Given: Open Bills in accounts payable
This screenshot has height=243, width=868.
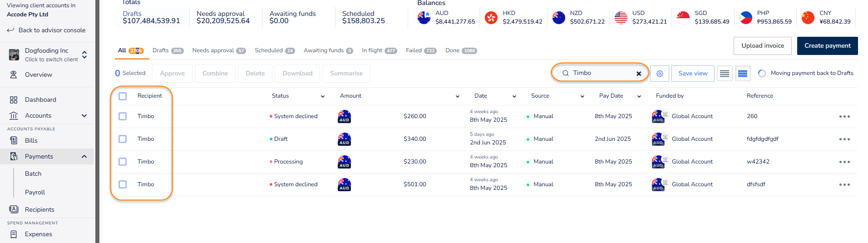Looking at the screenshot, I should (x=31, y=140).
